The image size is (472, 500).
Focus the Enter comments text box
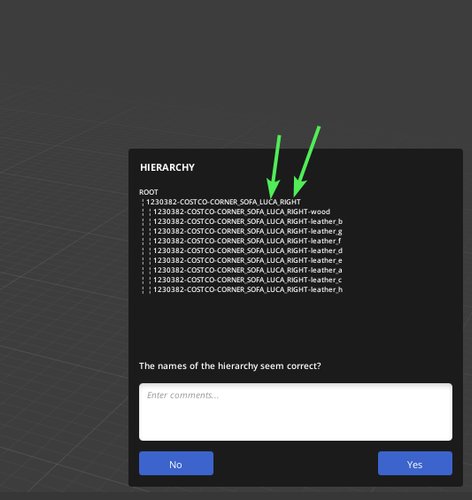(x=296, y=412)
